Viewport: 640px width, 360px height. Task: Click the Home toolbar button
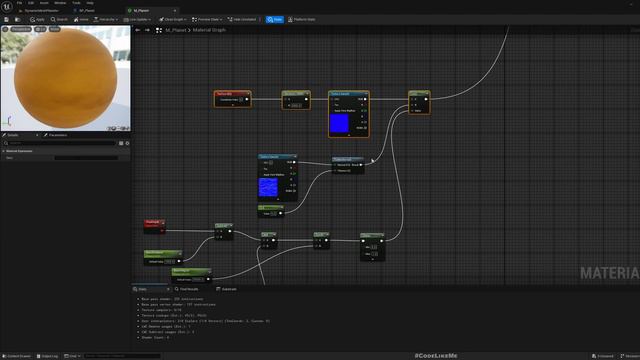pyautogui.click(x=81, y=19)
